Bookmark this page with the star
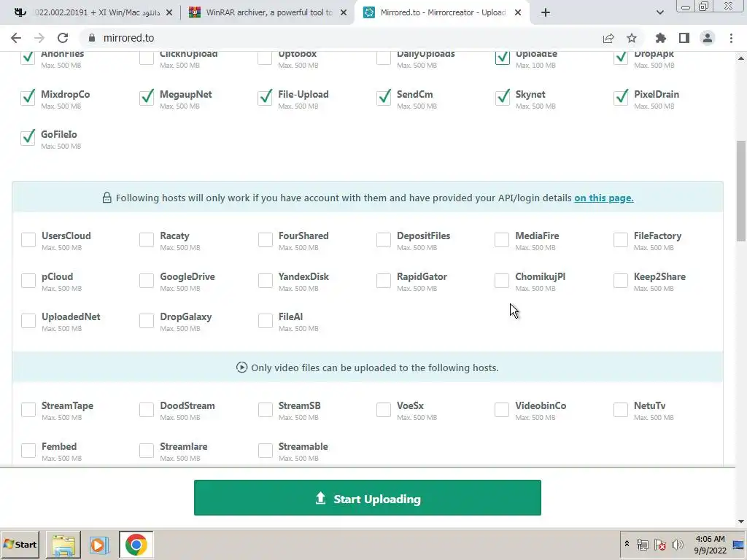 tap(632, 38)
